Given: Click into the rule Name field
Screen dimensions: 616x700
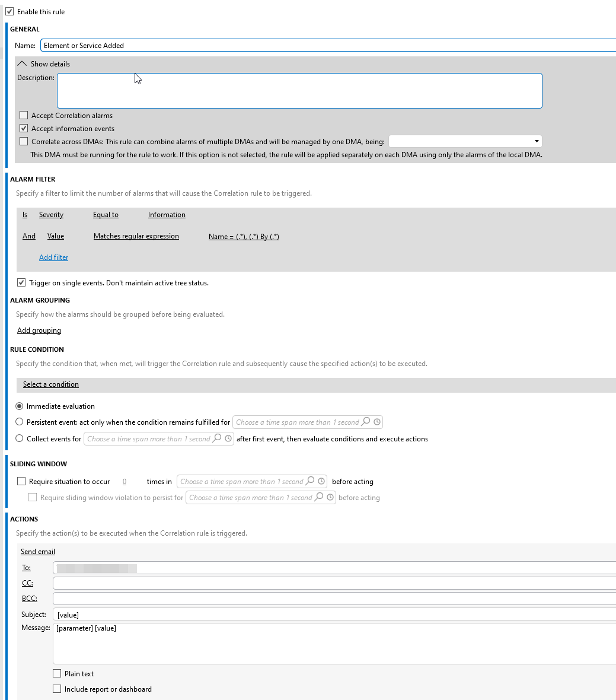Looking at the screenshot, I should [x=328, y=45].
